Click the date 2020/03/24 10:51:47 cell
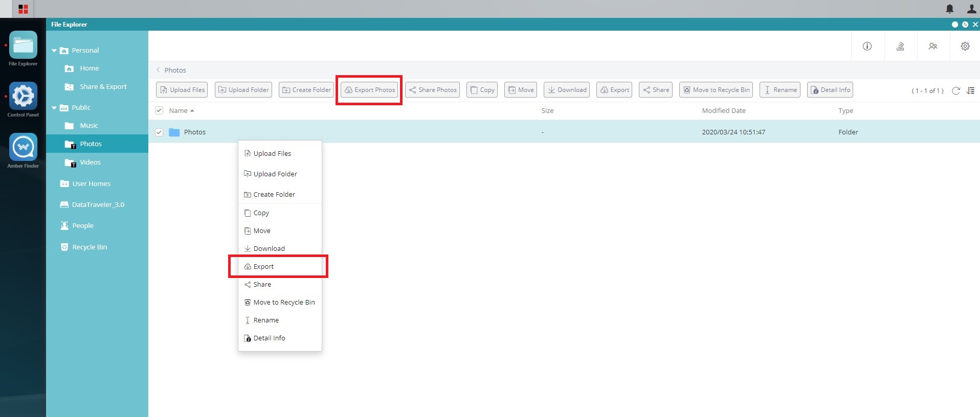The image size is (980, 417). (733, 132)
